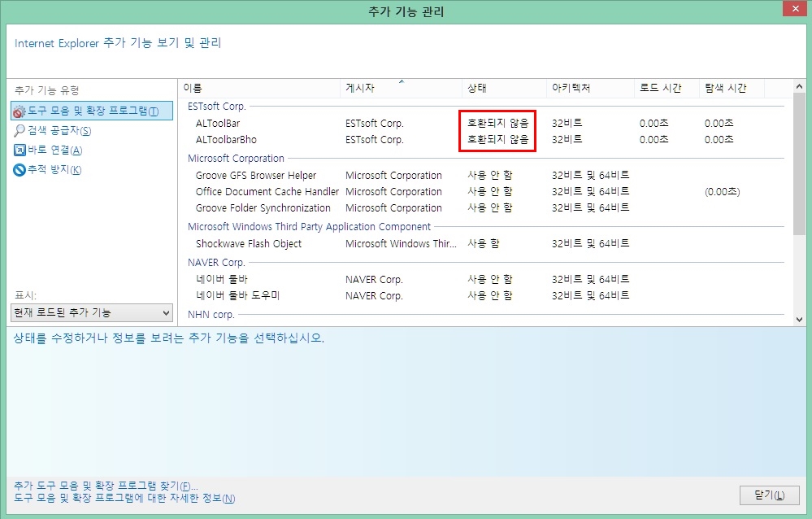Select Groove Folder Synchronization row

(x=484, y=208)
